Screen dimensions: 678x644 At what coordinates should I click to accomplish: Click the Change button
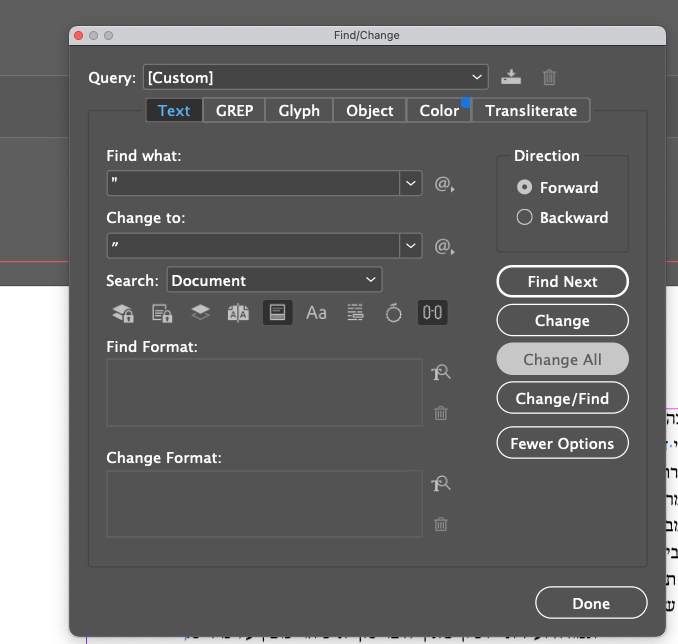563,320
